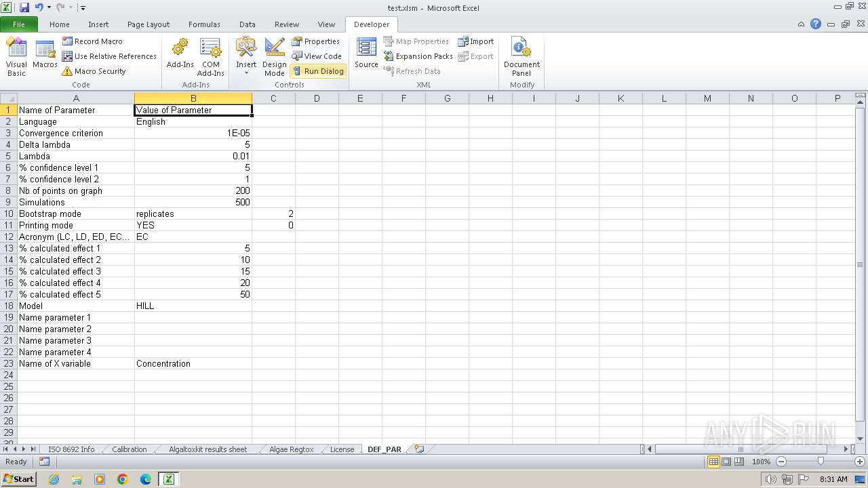Launch Internet Explorer from taskbar
868x488 pixels.
pos(54,479)
